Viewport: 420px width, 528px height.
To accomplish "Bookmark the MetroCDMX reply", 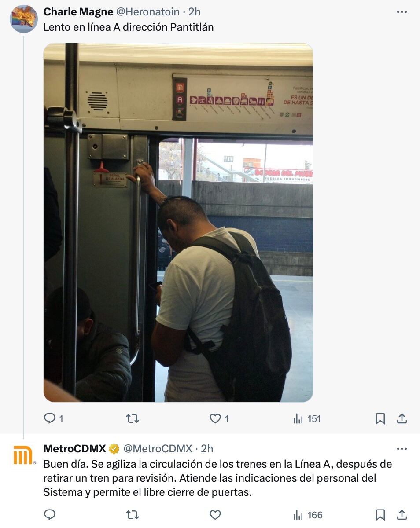I will (x=380, y=514).
